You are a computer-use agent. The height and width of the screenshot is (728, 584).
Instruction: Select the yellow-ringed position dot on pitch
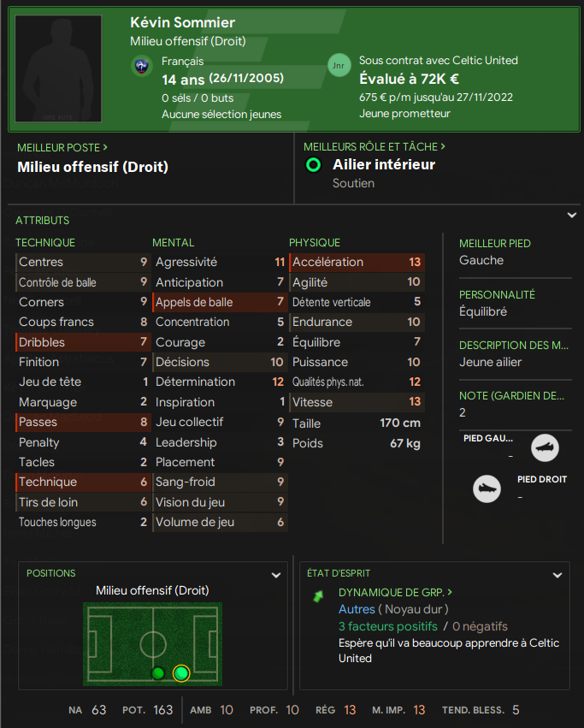181,673
